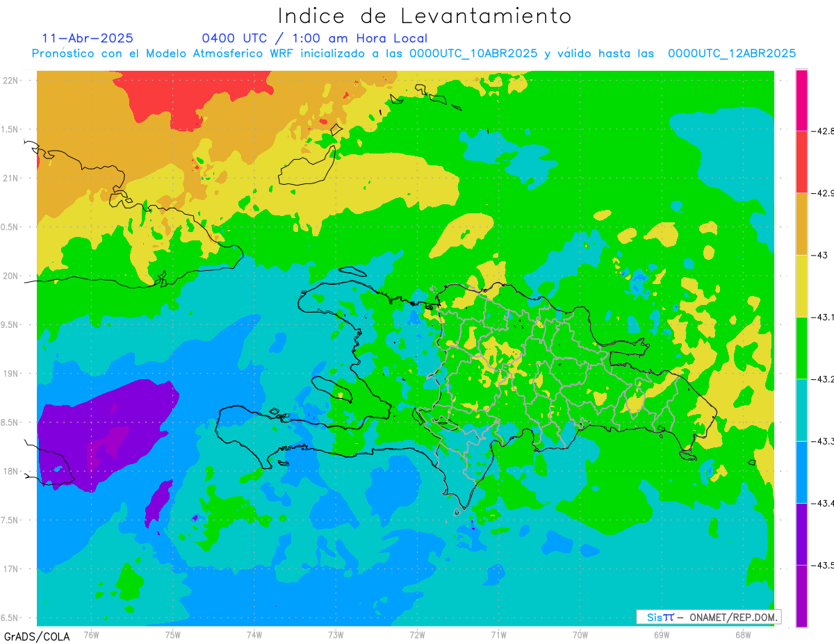Pick the blue swatch between -43.3 and -43.4
The height and width of the screenshot is (644, 834).
[x=801, y=472]
